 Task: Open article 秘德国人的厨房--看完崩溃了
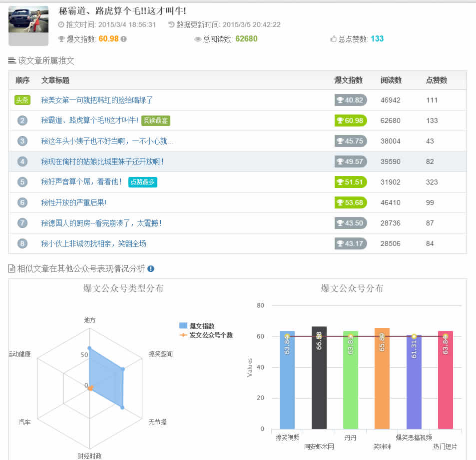pyautogui.click(x=101, y=223)
